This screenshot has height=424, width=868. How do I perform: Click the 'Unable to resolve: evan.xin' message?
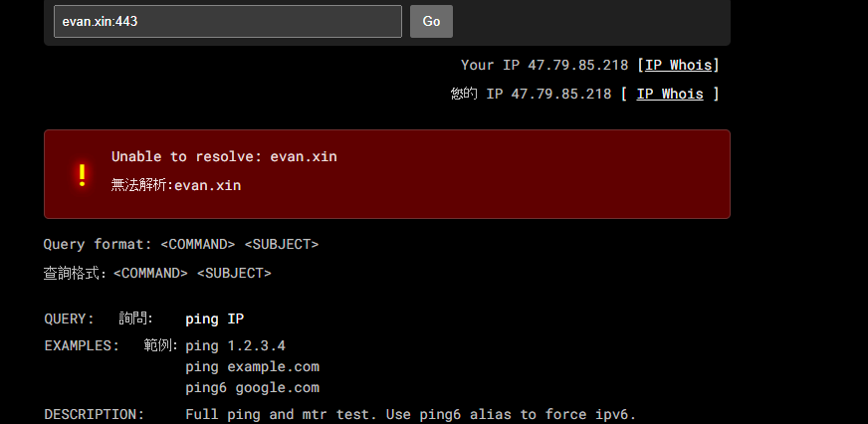[224, 156]
